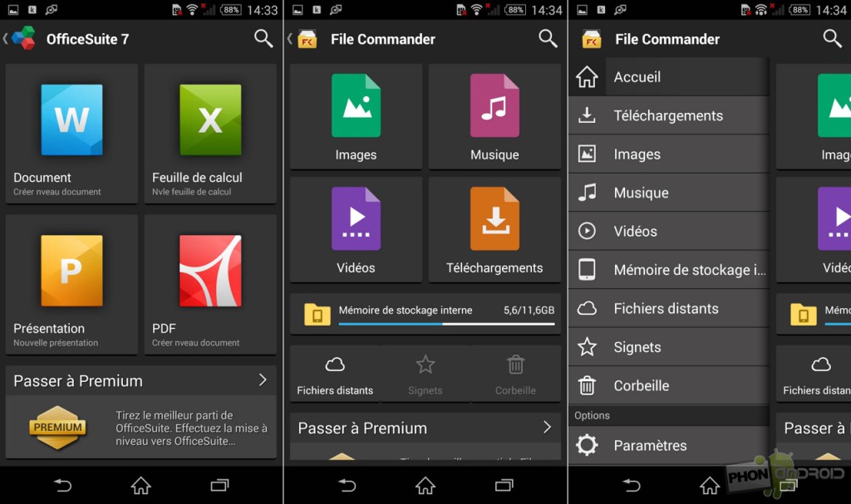This screenshot has height=504, width=851.
Task: Tap File Commander logo in right screen
Action: point(592,39)
